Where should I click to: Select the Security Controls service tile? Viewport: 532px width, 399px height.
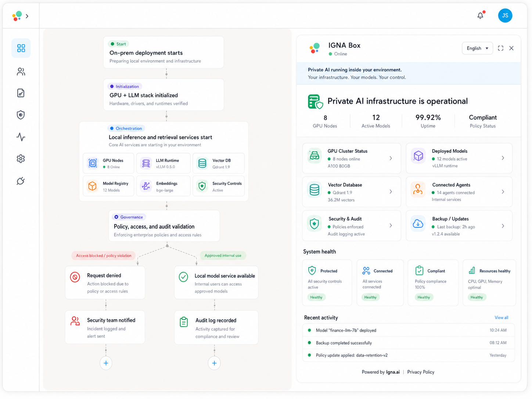219,186
